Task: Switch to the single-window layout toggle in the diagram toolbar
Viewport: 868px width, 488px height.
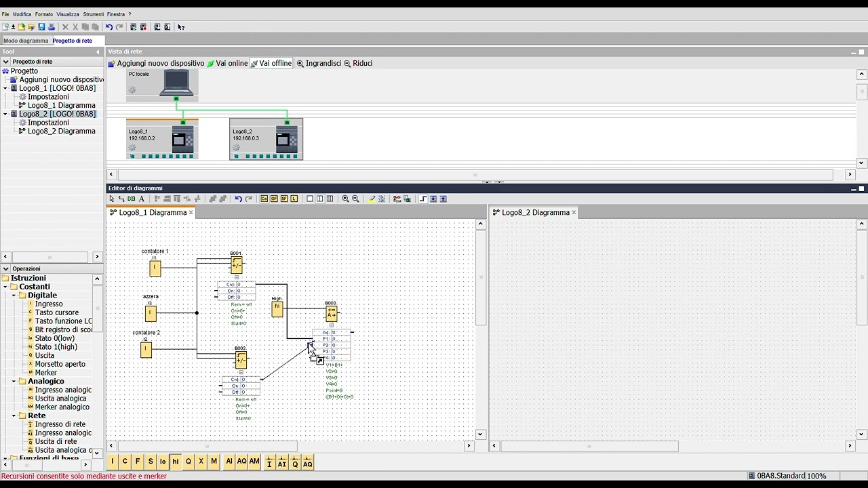Action: click(x=310, y=199)
